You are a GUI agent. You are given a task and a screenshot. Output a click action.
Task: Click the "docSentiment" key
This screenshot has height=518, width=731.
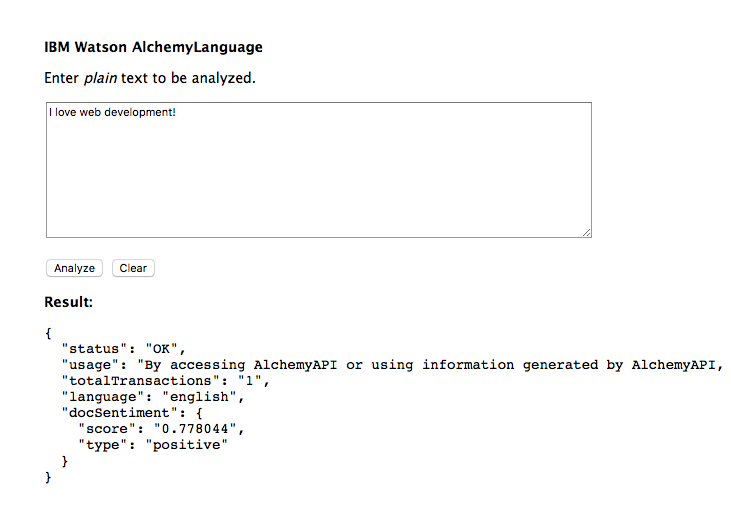coord(119,413)
